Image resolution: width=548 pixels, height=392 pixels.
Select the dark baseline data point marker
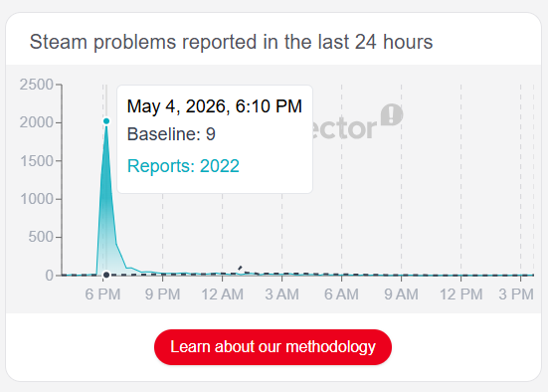[106, 275]
